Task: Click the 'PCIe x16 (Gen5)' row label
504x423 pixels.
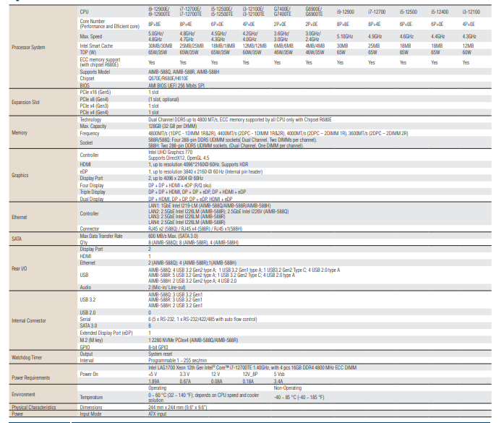Action: click(95, 93)
